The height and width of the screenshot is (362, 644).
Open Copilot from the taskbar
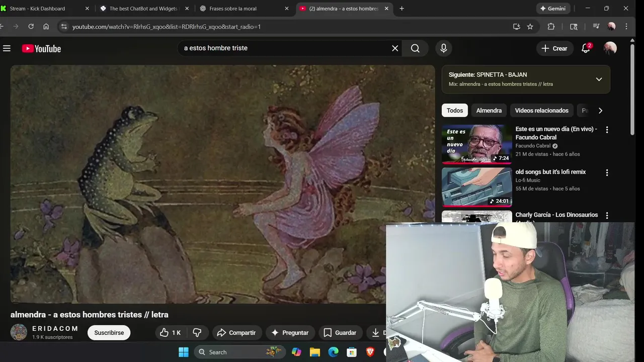[296, 352]
